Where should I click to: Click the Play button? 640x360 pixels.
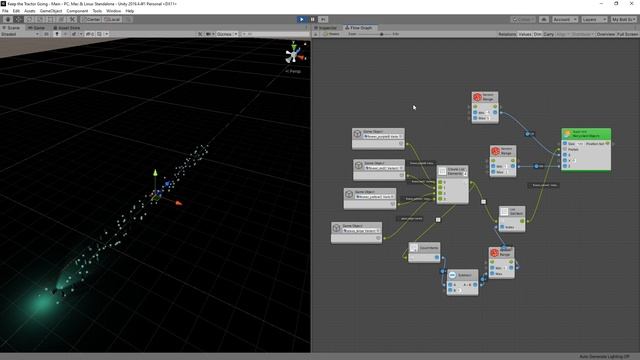[302, 19]
